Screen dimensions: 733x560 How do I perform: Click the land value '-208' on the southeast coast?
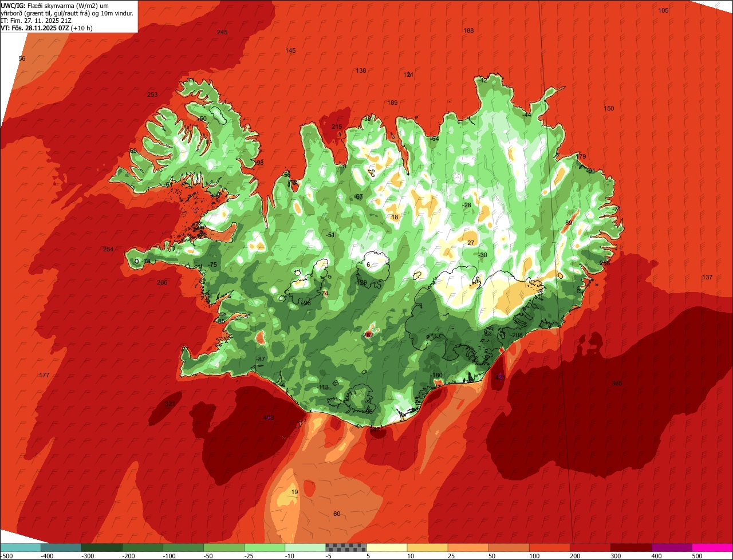pos(517,335)
